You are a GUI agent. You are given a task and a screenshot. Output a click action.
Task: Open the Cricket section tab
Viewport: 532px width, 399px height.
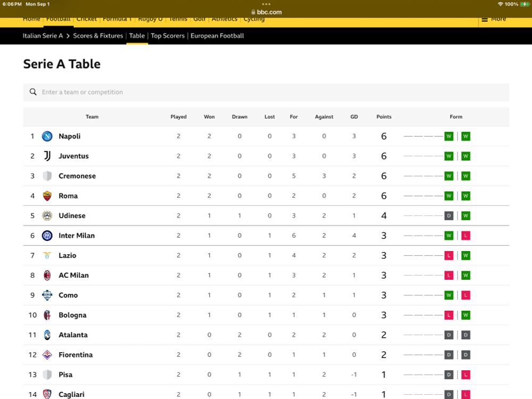coord(87,19)
